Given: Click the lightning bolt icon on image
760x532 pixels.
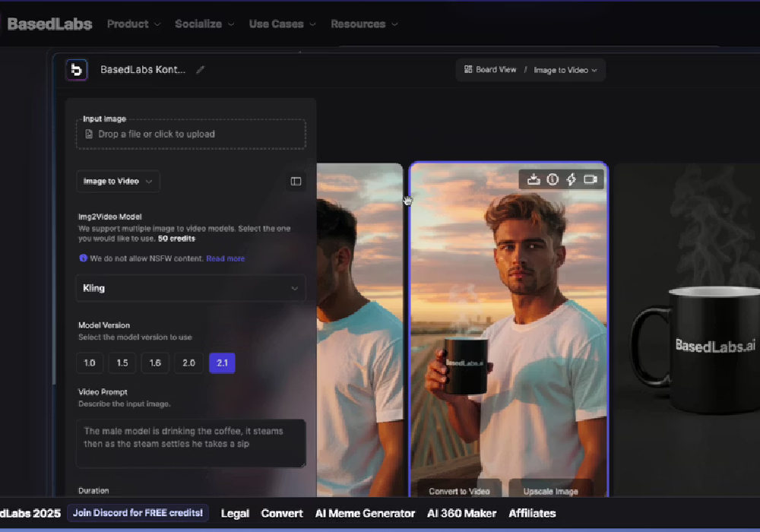Looking at the screenshot, I should 572,179.
